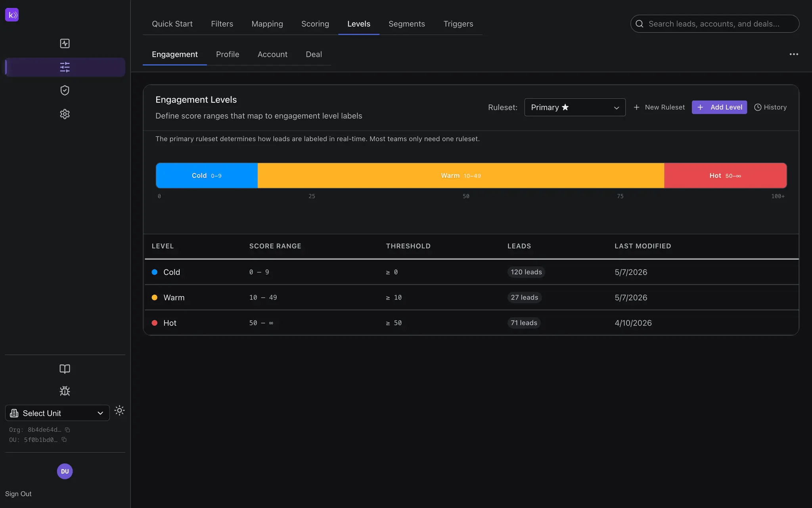Open the Profile sub-tab
Image resolution: width=812 pixels, height=508 pixels.
click(x=228, y=54)
